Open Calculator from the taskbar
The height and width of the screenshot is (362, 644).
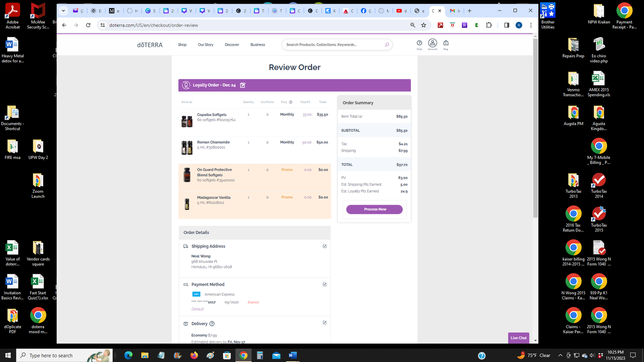[260, 355]
